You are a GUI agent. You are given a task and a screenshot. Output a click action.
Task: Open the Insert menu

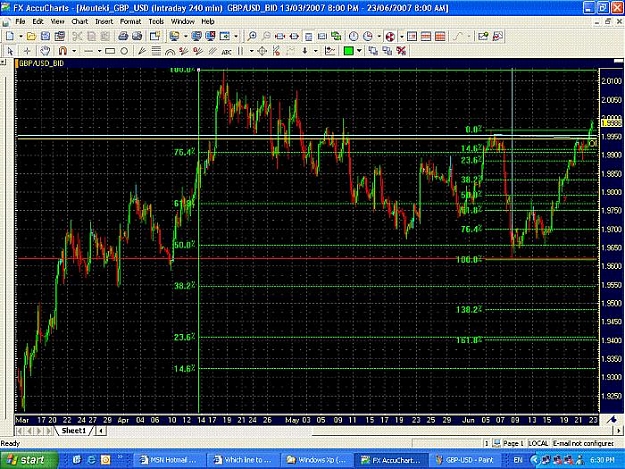(x=104, y=22)
